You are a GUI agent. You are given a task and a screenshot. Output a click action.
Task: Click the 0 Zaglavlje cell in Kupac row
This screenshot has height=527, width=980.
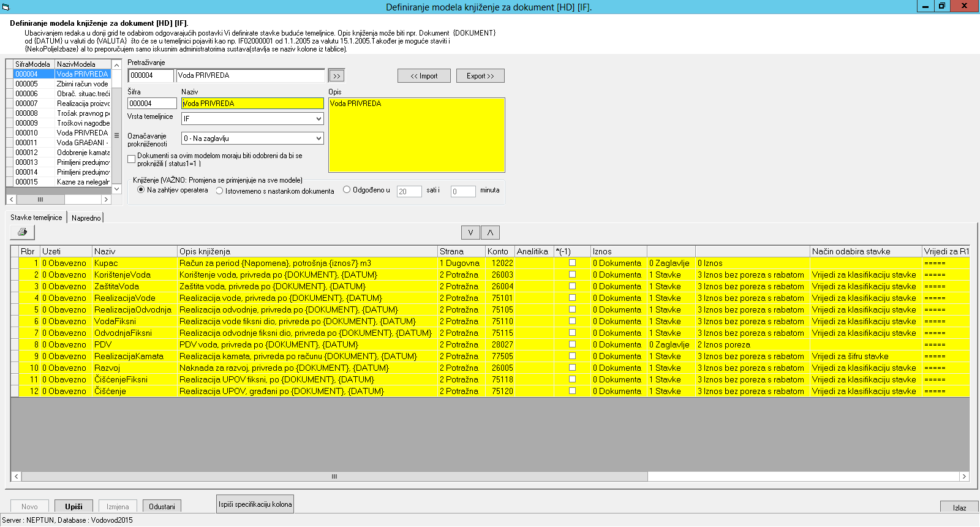(x=671, y=263)
